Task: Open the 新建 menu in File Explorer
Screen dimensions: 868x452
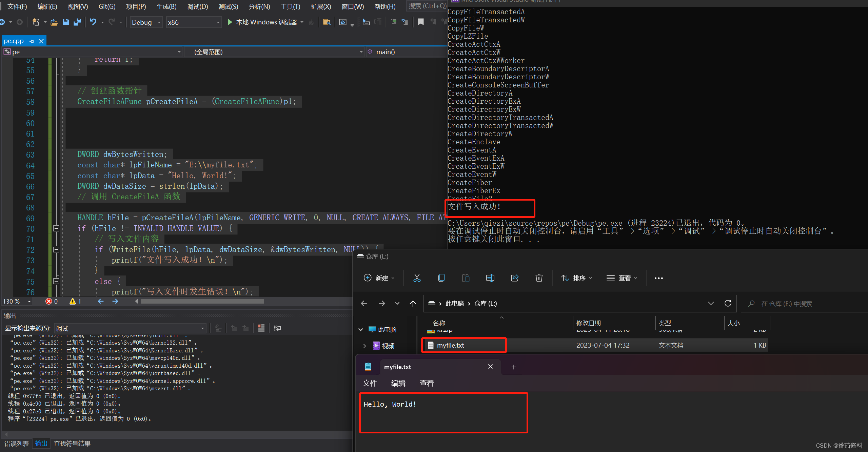Action: click(379, 278)
